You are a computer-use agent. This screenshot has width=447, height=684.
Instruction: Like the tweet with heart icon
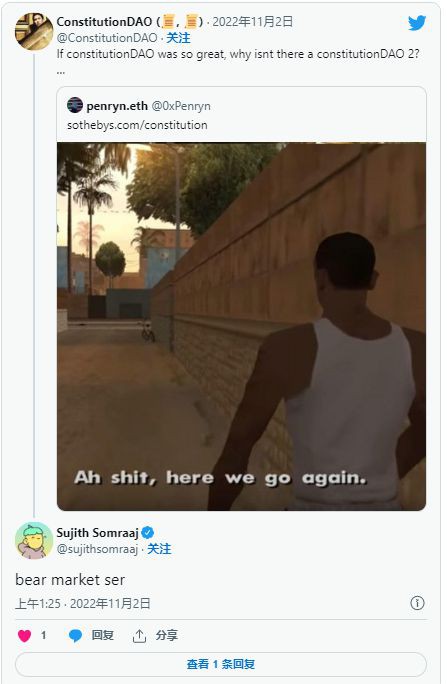[x=24, y=635]
